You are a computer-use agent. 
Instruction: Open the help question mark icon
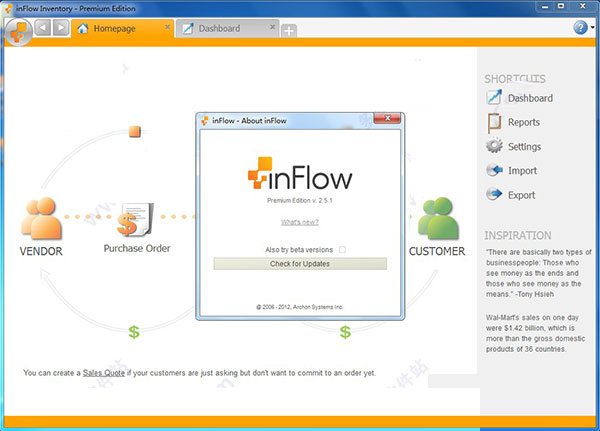pyautogui.click(x=580, y=28)
